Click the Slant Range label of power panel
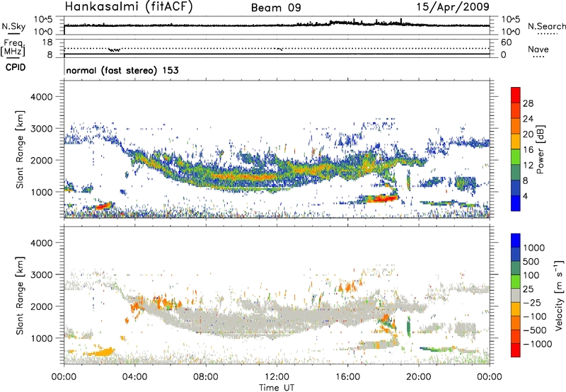566x392 pixels. tap(20, 149)
